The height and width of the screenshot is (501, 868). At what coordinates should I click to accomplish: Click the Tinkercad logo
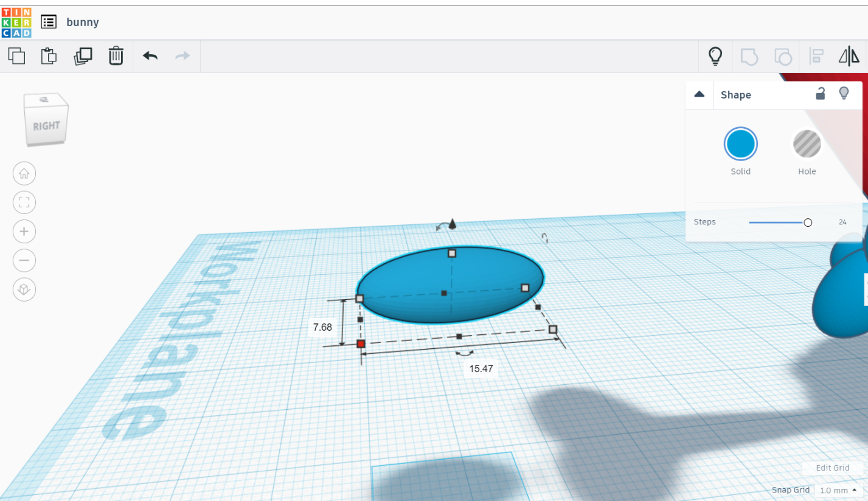[16, 22]
